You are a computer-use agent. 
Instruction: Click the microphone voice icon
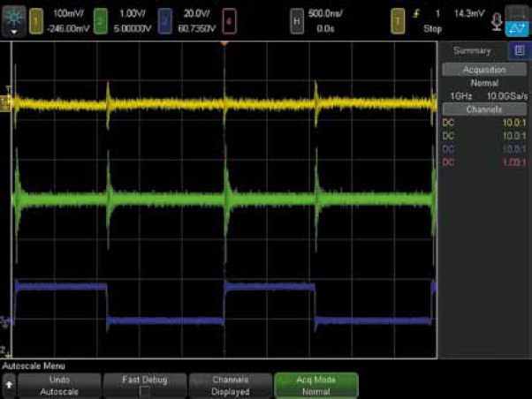click(497, 22)
